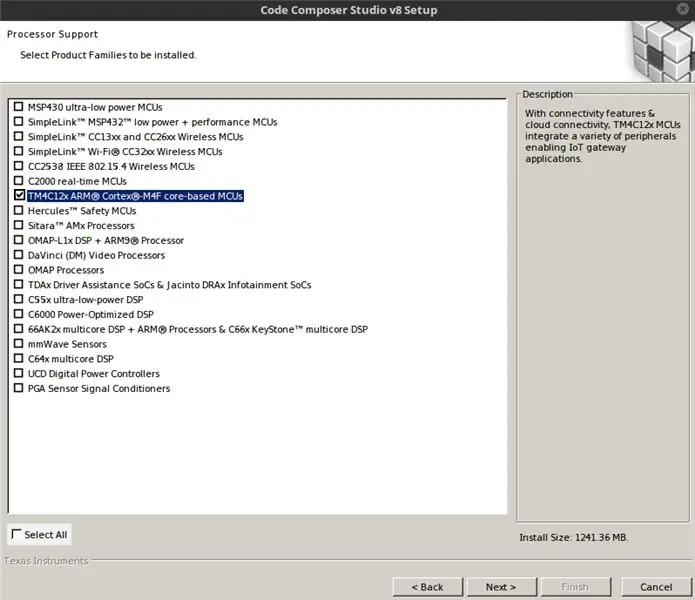Screen dimensions: 695x600
Task: Select 'UCD Digital Power Controllers' text
Action: [x=94, y=374]
